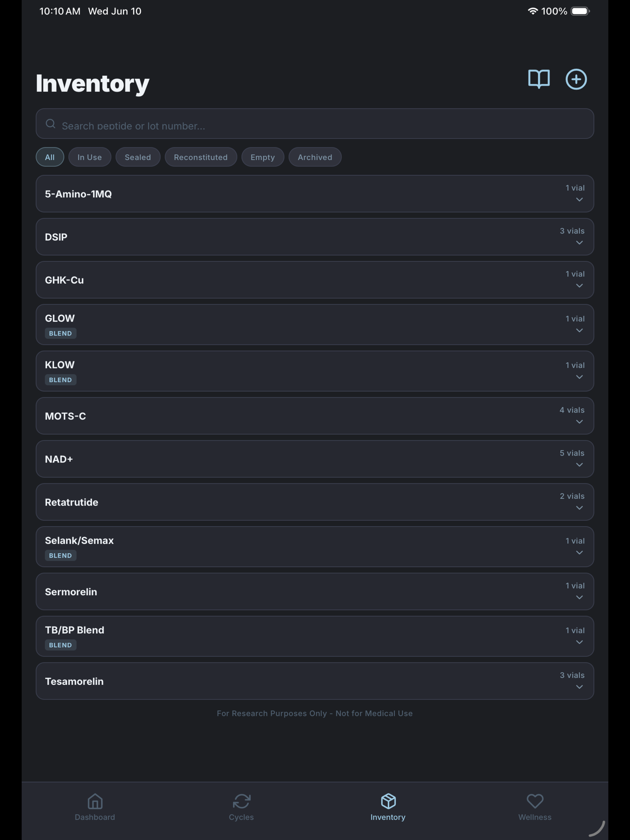The height and width of the screenshot is (840, 630).
Task: Tap the Selank/Semax name
Action: [x=79, y=540]
